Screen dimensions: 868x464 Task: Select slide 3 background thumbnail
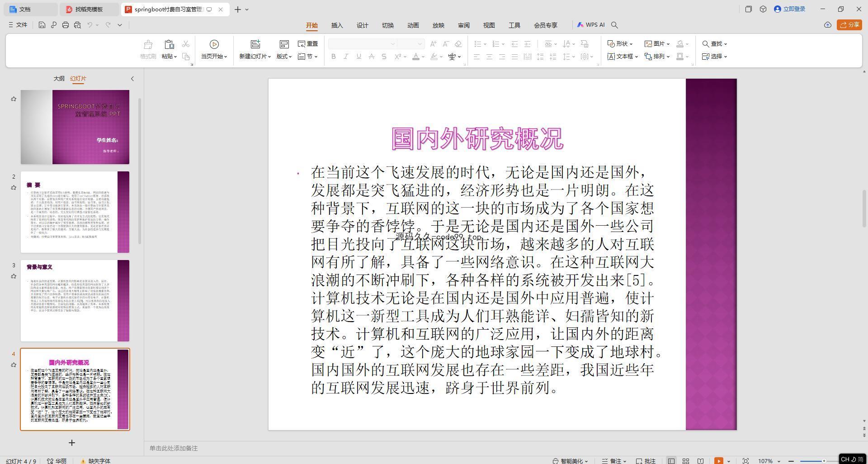pos(75,301)
